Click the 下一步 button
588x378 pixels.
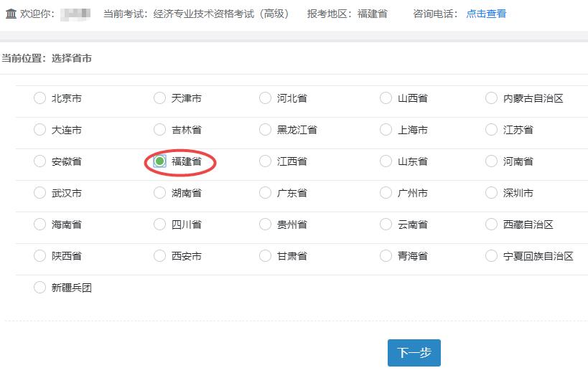[414, 353]
